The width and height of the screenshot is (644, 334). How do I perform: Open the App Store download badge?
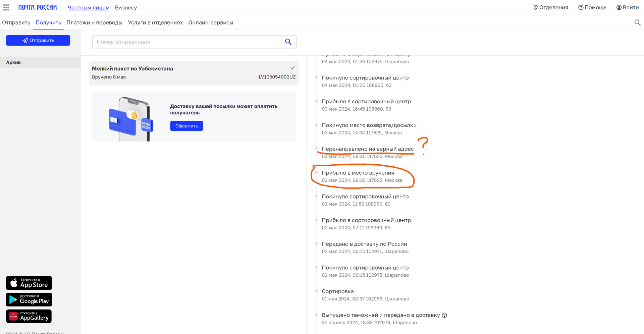click(29, 283)
